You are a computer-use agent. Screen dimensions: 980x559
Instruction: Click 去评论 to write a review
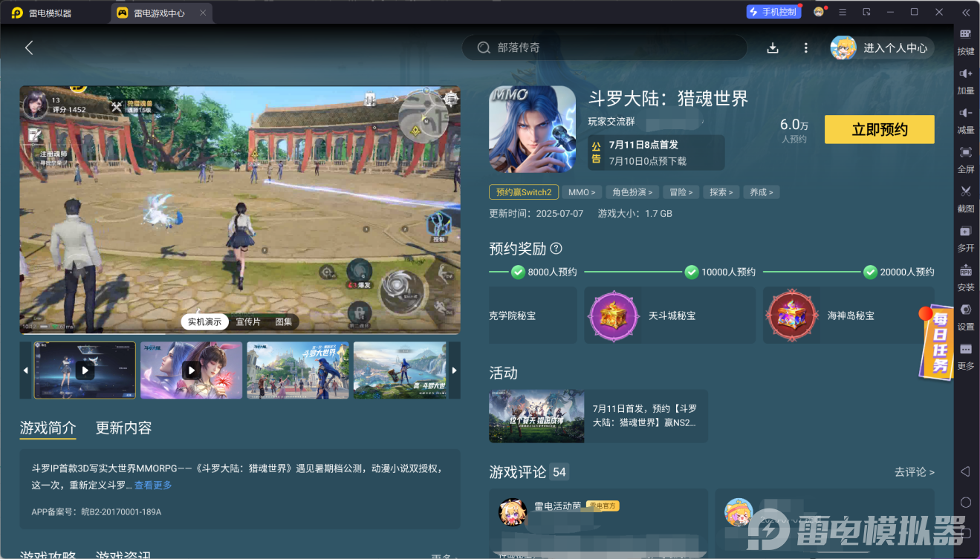pos(914,472)
